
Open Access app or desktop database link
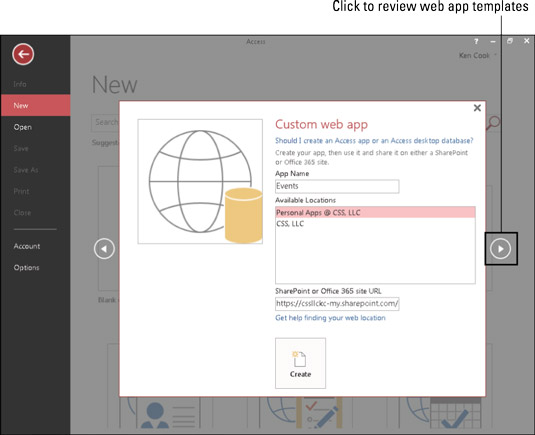(374, 141)
